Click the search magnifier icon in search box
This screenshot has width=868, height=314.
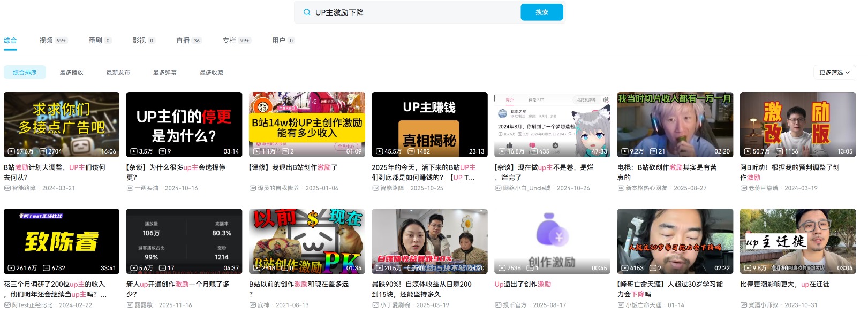(307, 12)
